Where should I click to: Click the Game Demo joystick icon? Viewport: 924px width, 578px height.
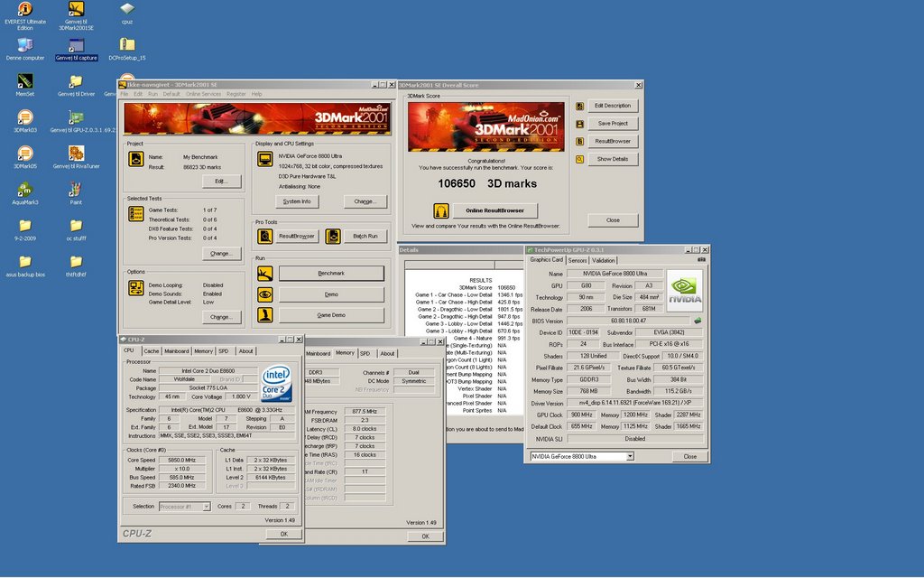(264, 315)
